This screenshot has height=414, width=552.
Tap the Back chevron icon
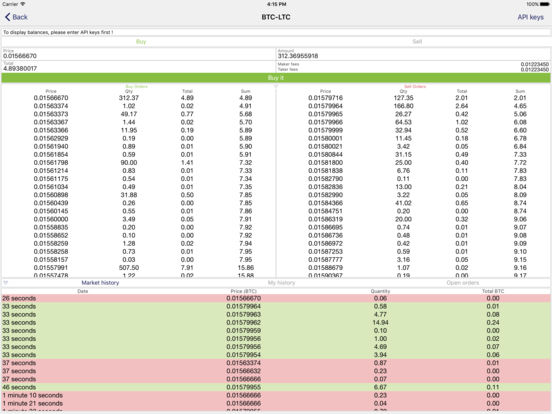[x=7, y=17]
